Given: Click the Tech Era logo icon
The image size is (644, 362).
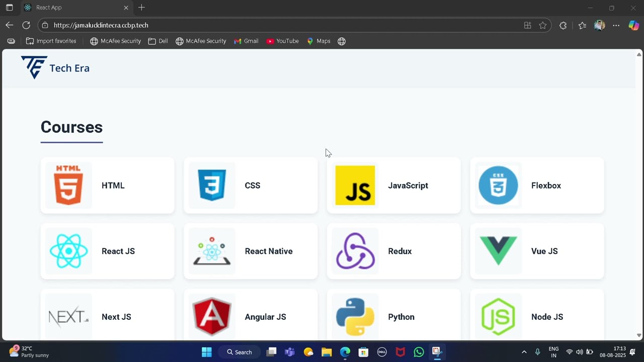Looking at the screenshot, I should [34, 67].
